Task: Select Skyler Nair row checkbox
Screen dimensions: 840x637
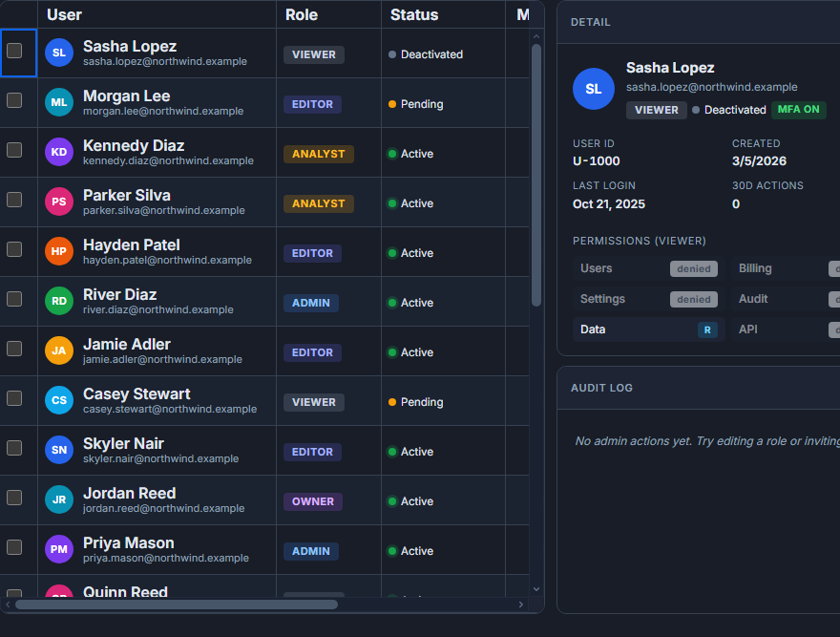Action: click(14, 448)
